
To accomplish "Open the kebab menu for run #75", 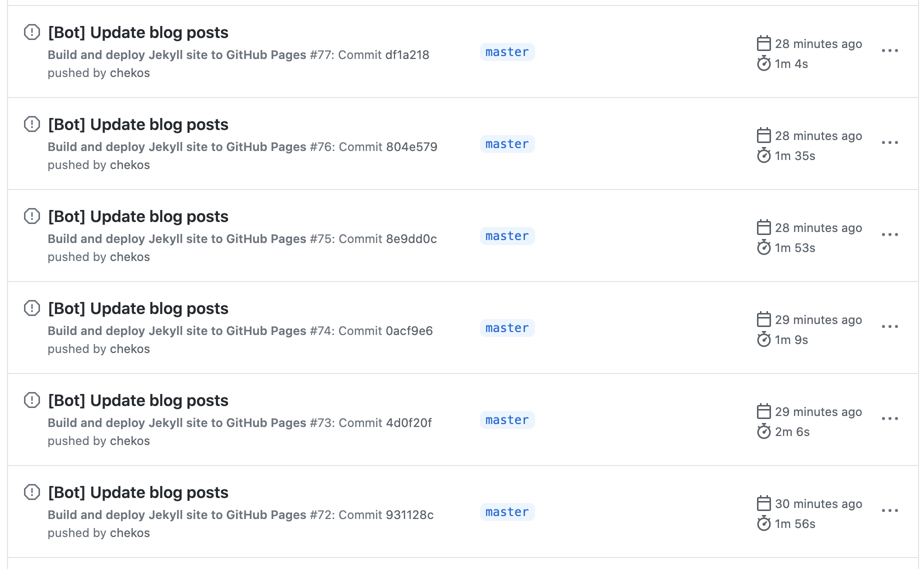I will click(x=890, y=234).
